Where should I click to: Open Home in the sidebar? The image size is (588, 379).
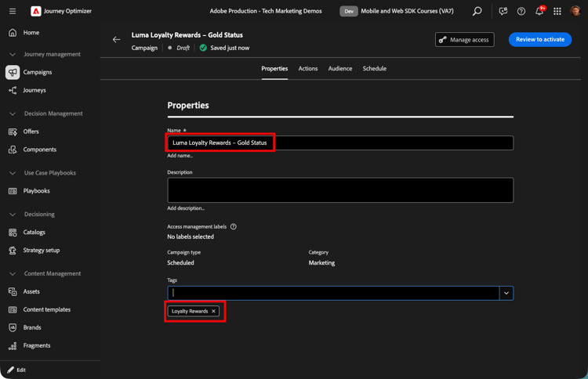coord(31,33)
